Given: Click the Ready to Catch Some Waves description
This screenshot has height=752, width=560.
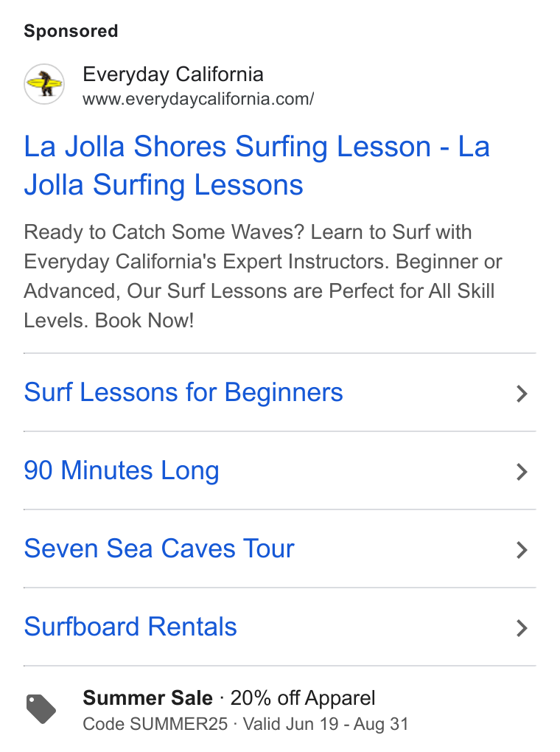Looking at the screenshot, I should pos(263,276).
